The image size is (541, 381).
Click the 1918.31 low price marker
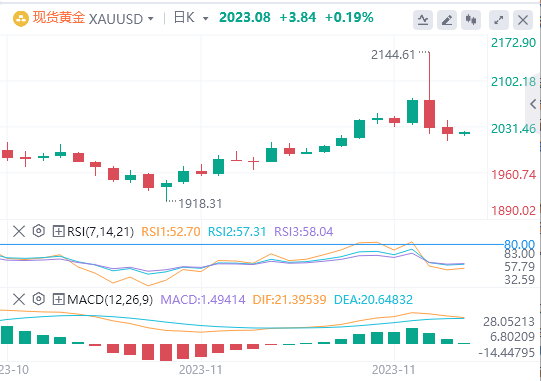click(200, 204)
